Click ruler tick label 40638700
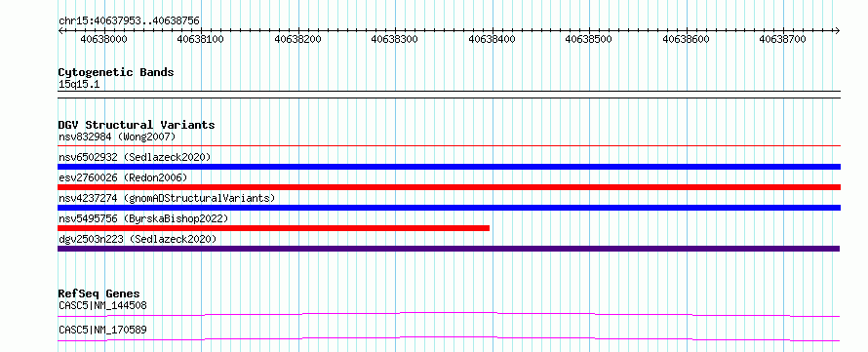Image resolution: width=868 pixels, height=352 pixels. tap(782, 39)
